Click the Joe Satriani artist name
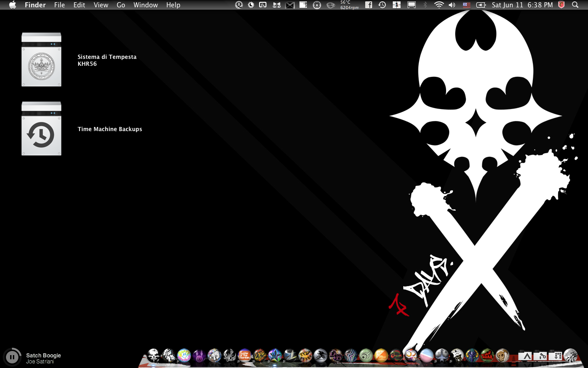The image size is (588, 368). 40,362
